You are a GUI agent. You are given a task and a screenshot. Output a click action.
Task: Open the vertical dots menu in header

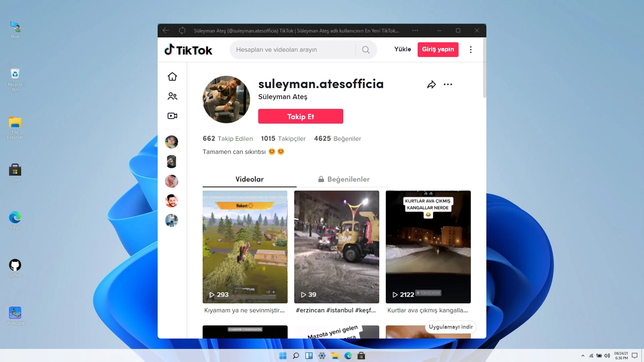(471, 50)
